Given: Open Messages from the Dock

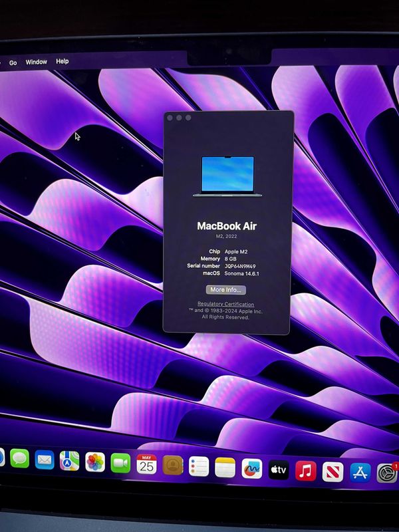Looking at the screenshot, I should (20, 458).
